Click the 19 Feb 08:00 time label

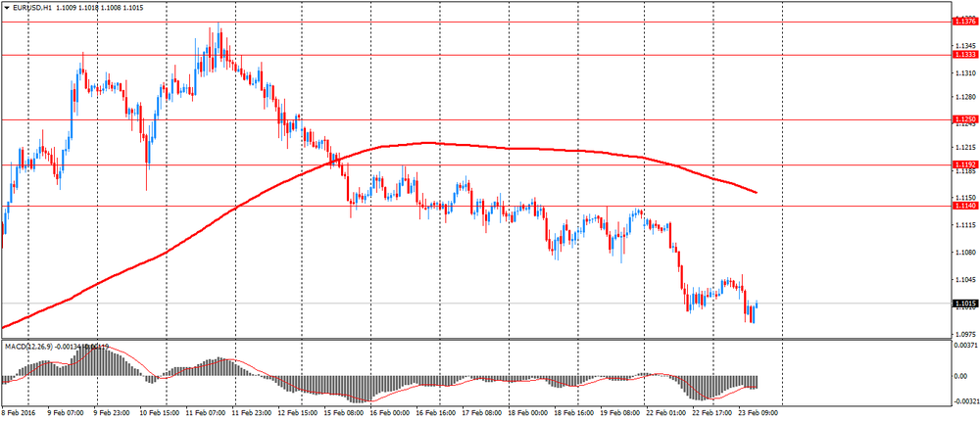point(620,413)
